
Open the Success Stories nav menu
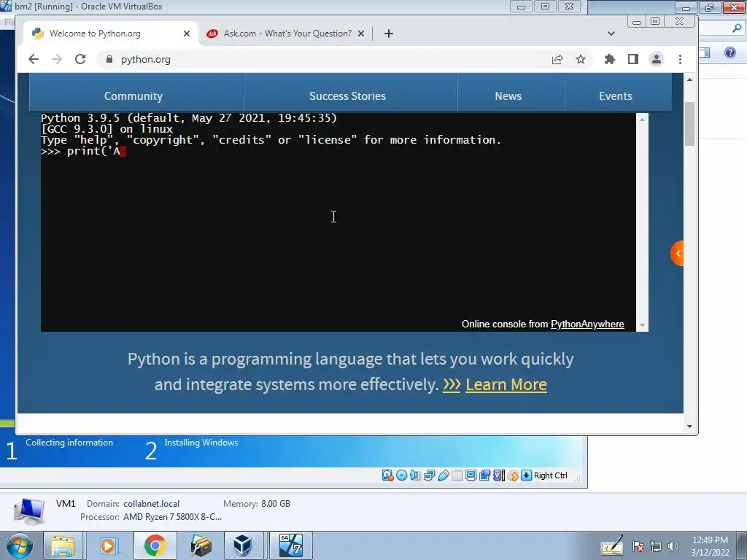pyautogui.click(x=347, y=96)
